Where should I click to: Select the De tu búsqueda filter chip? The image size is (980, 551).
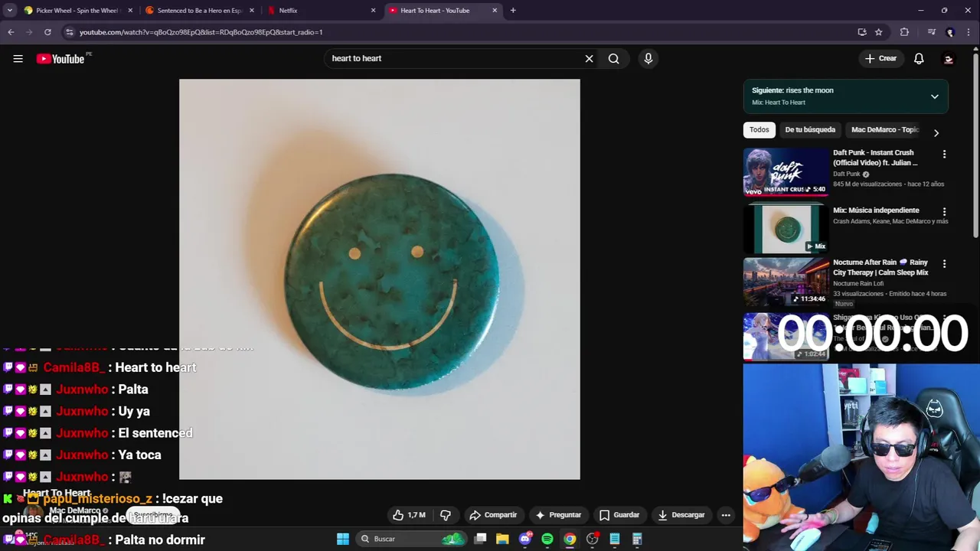coord(810,130)
